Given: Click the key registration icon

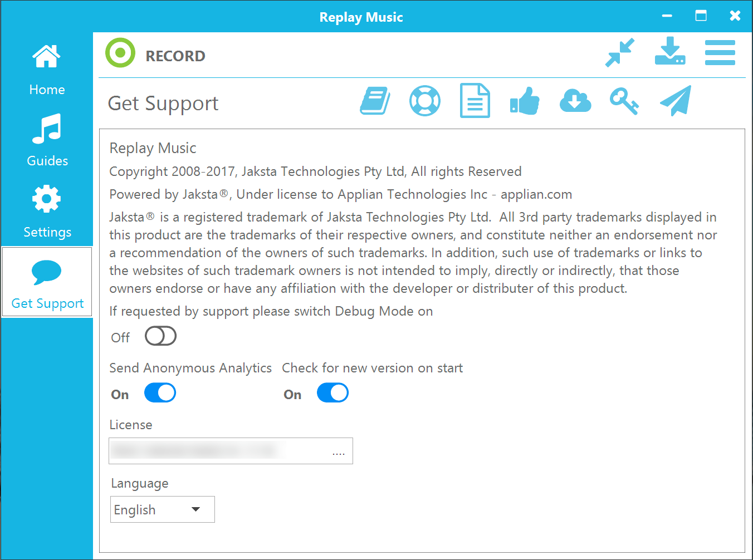Looking at the screenshot, I should [624, 101].
